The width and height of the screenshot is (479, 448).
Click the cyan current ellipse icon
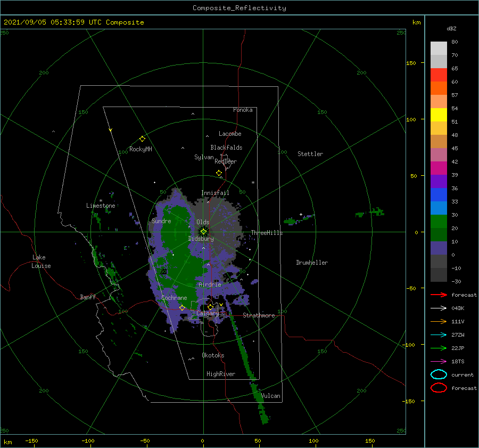click(x=439, y=374)
